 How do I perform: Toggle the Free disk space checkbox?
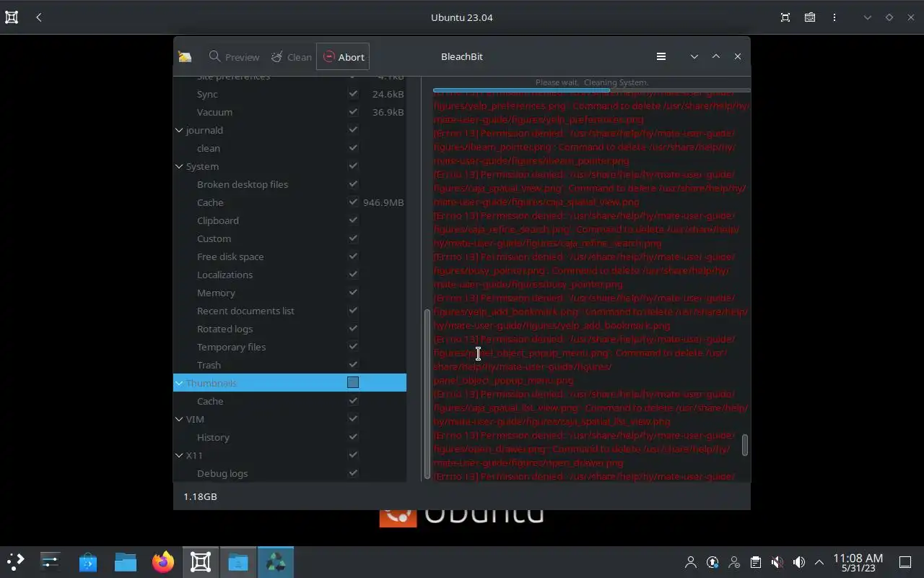(x=353, y=256)
